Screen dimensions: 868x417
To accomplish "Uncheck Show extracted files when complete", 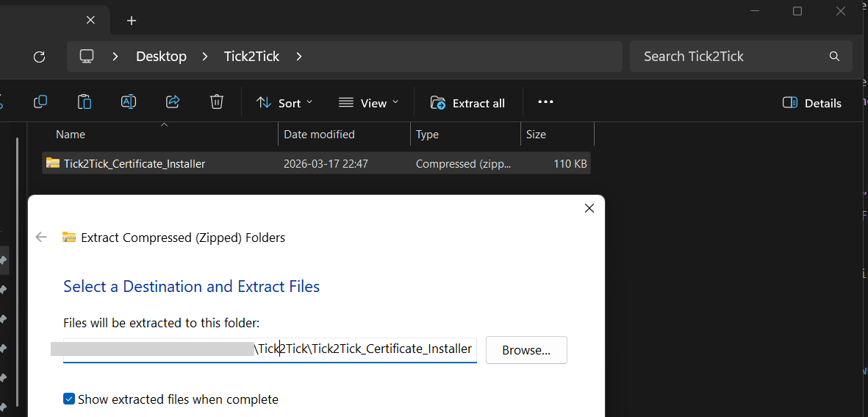I will point(69,399).
